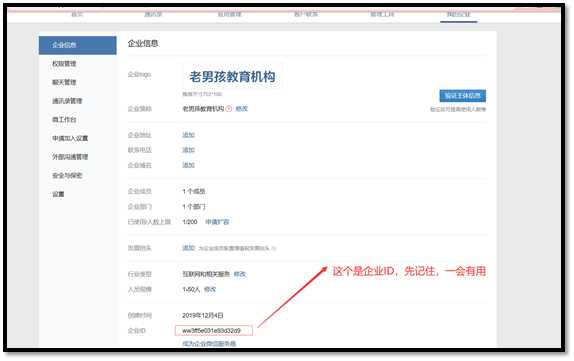The image size is (574, 361).
Task: Click the 老男孩教育机构 company logo image
Action: click(232, 77)
